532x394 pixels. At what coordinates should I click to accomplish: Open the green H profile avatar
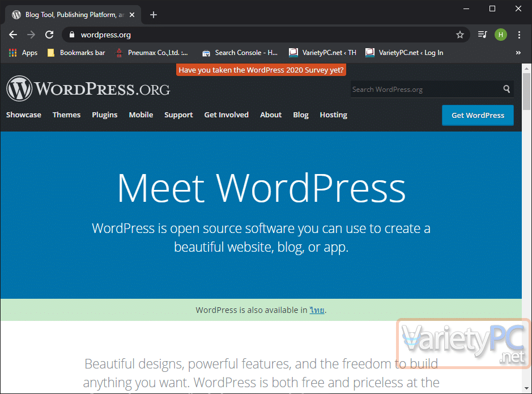point(500,35)
